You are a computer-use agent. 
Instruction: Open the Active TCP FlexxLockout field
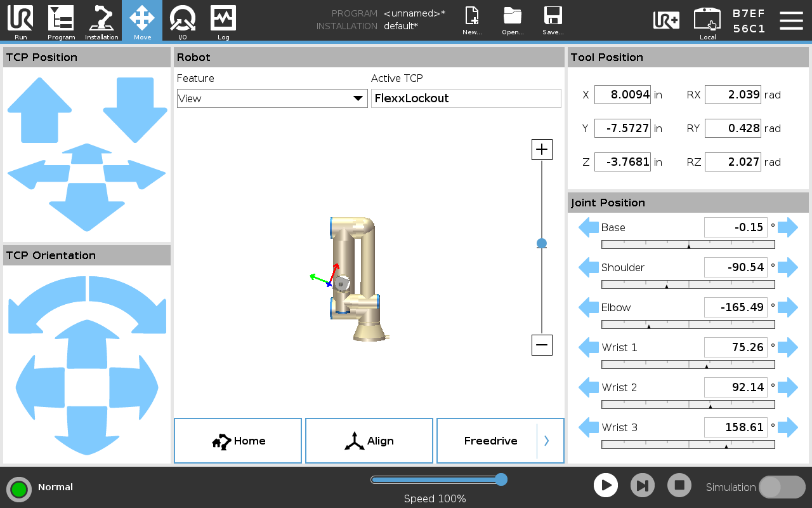(466, 98)
